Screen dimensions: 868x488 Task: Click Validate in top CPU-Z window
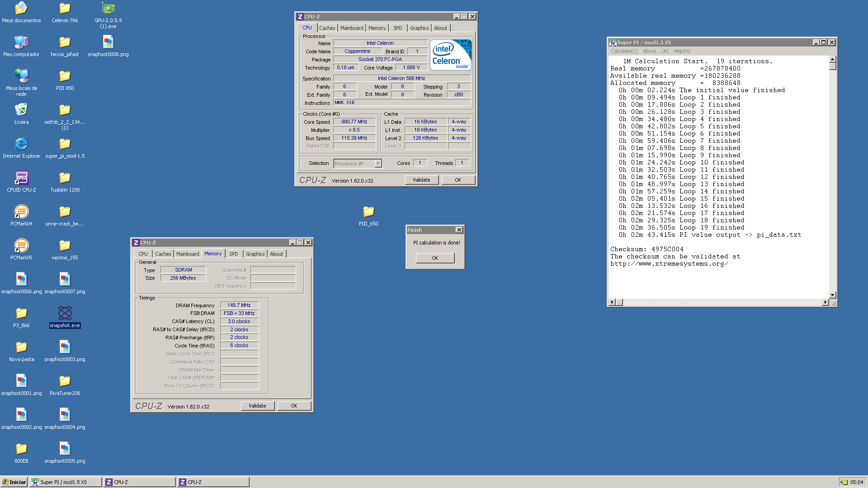point(421,180)
